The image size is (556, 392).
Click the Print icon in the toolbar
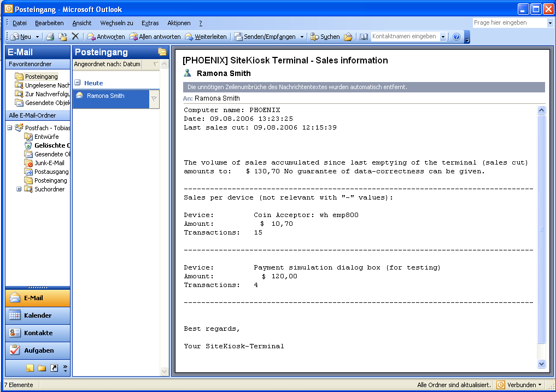point(50,37)
